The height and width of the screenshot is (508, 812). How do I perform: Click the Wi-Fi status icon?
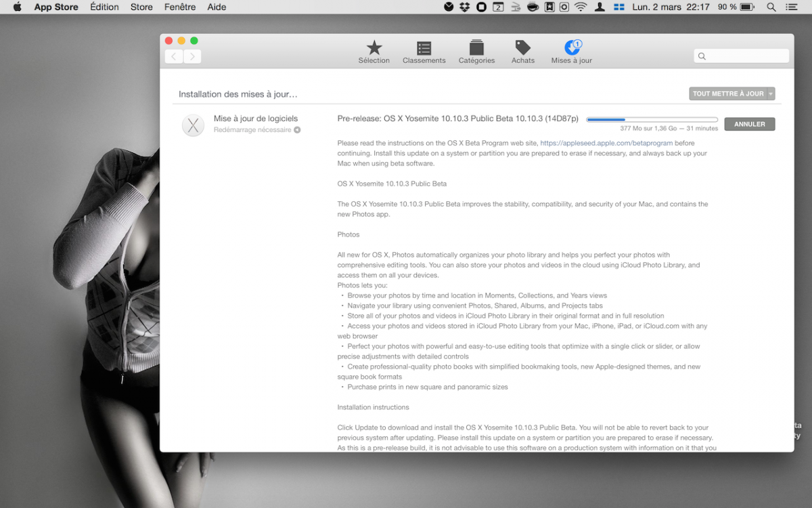tap(581, 7)
